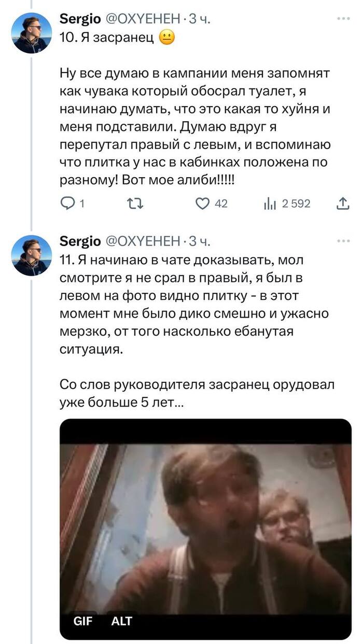
Task: Open more options for tweet 10
Action: [343, 19]
